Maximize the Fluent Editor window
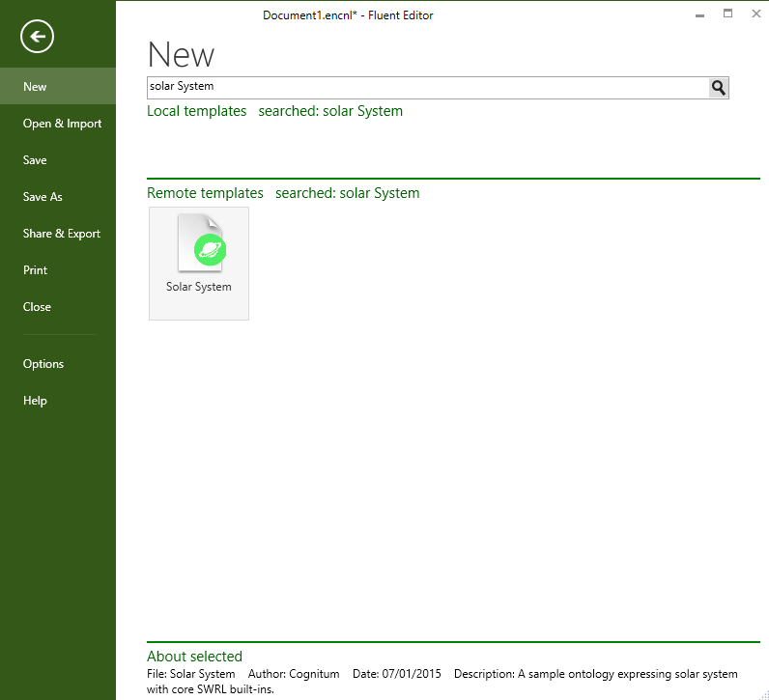The image size is (769, 700). point(727,14)
